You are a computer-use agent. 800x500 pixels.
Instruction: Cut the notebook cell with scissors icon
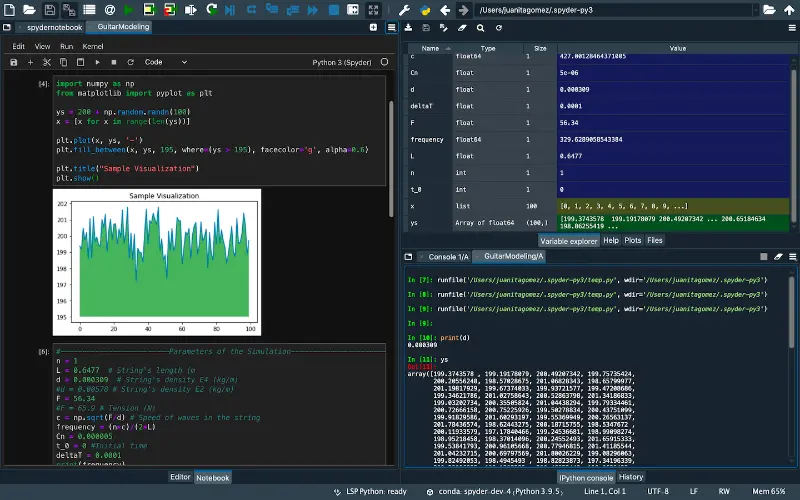tap(46, 62)
